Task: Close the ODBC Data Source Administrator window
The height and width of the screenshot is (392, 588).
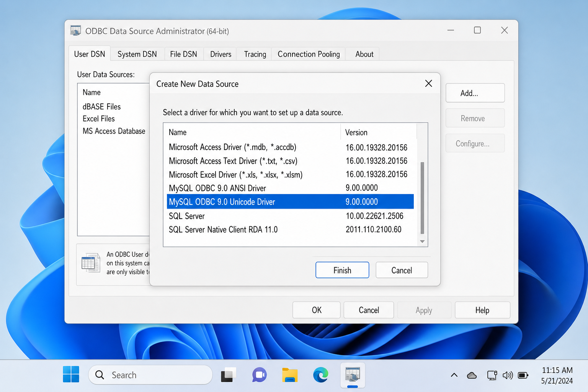Action: 505,30
